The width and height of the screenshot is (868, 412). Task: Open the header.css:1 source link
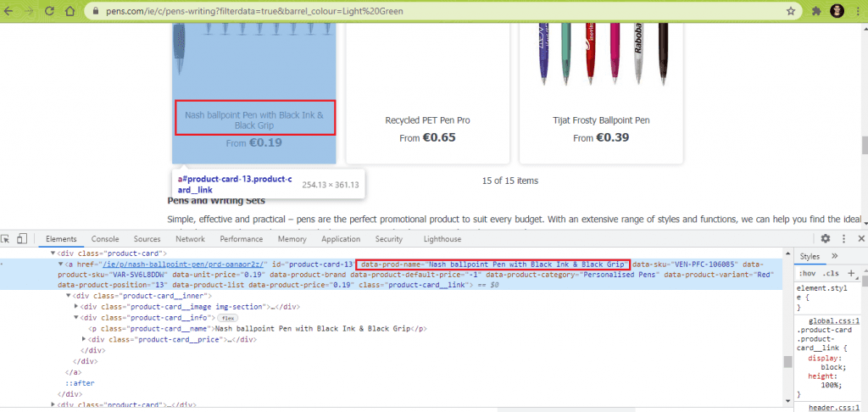click(x=834, y=408)
